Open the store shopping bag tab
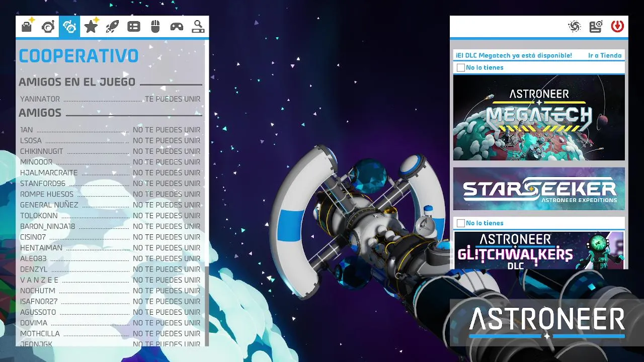 point(27,27)
